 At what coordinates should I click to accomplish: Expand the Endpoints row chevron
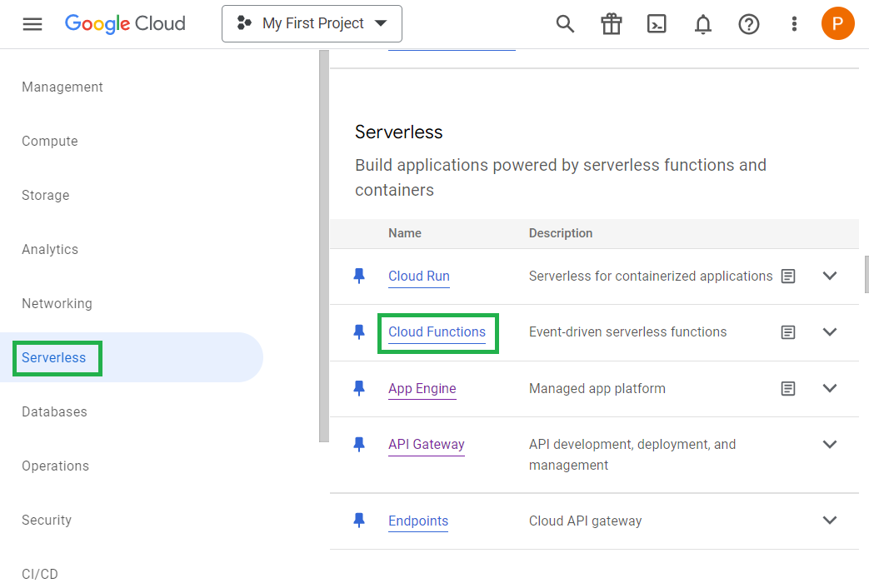830,520
